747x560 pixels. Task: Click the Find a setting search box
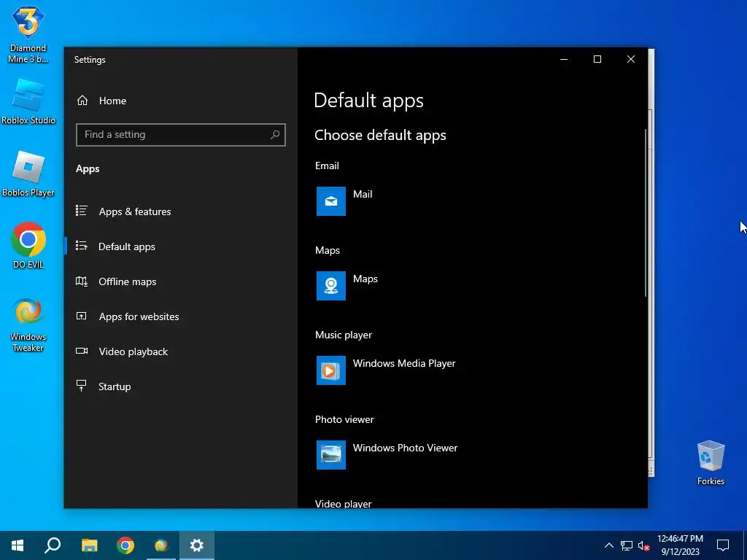(181, 135)
